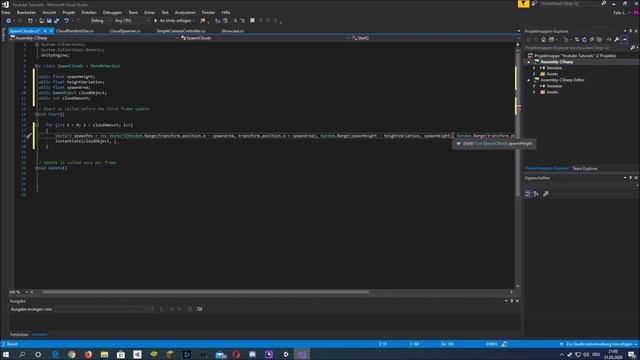Switch to the Showcase.cs tab

(233, 31)
